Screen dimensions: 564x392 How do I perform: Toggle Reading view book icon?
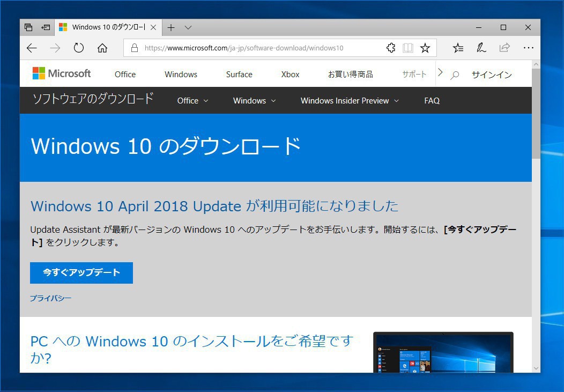point(408,48)
